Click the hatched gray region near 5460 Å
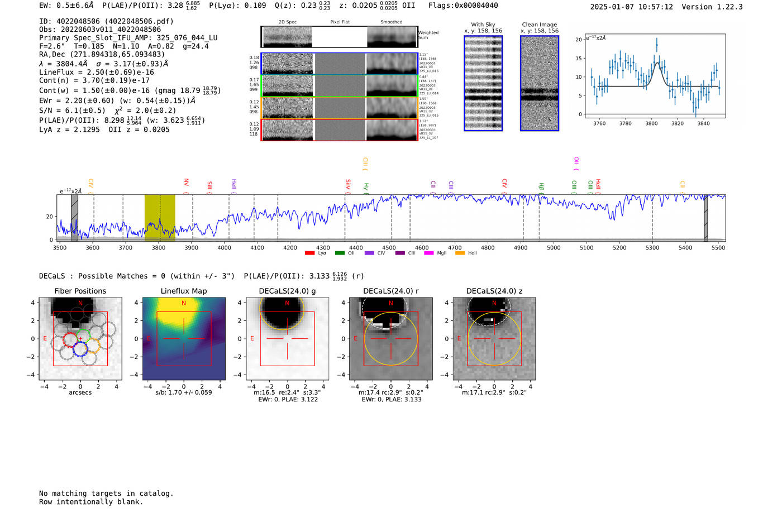The height and width of the screenshot is (532, 782). click(705, 217)
